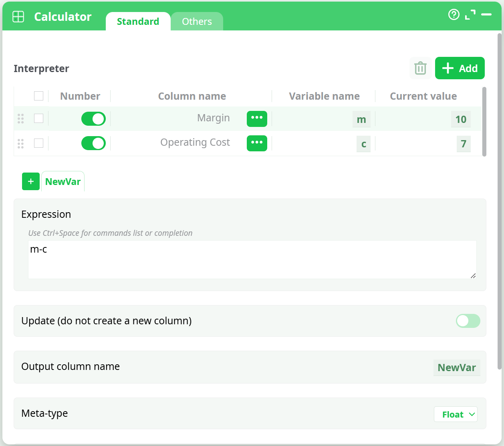Edit the Output column name NewVar field

pyautogui.click(x=456, y=368)
